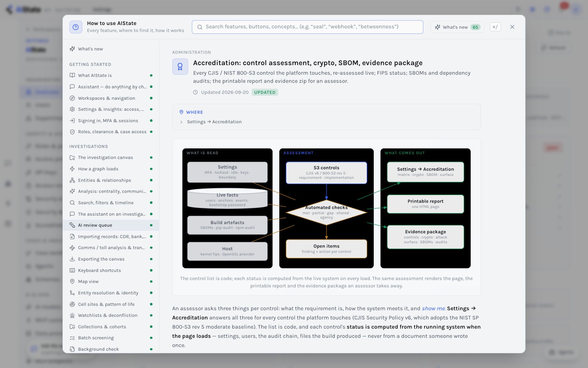The image size is (588, 368).
Task: Click the download icon for Exporting the canvas
Action: click(72, 259)
